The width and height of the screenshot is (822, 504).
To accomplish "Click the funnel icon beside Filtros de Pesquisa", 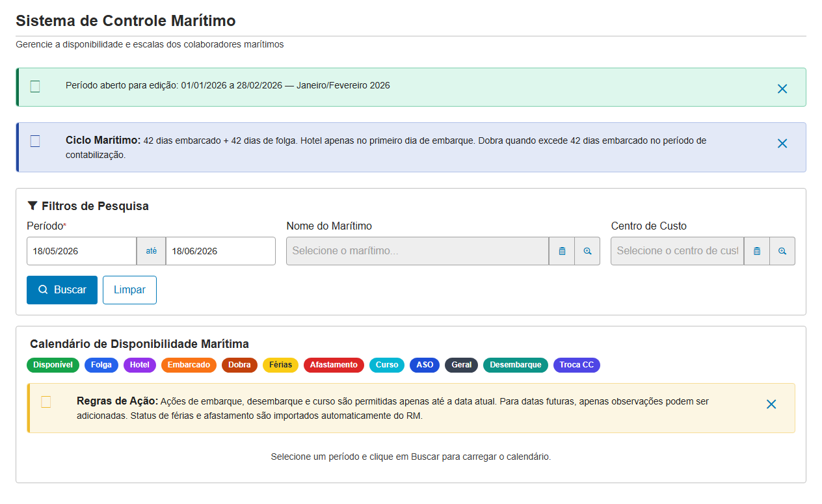I will (33, 206).
